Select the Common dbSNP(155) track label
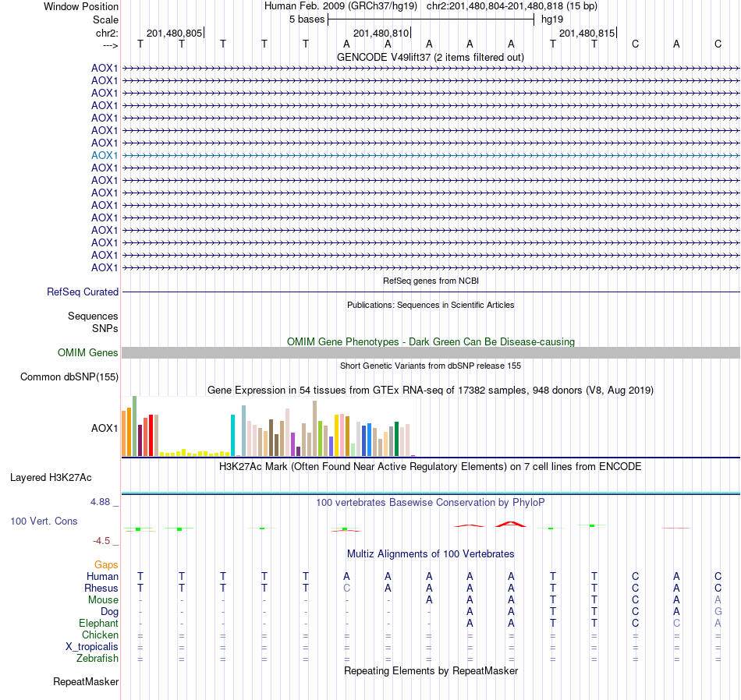 69,377
